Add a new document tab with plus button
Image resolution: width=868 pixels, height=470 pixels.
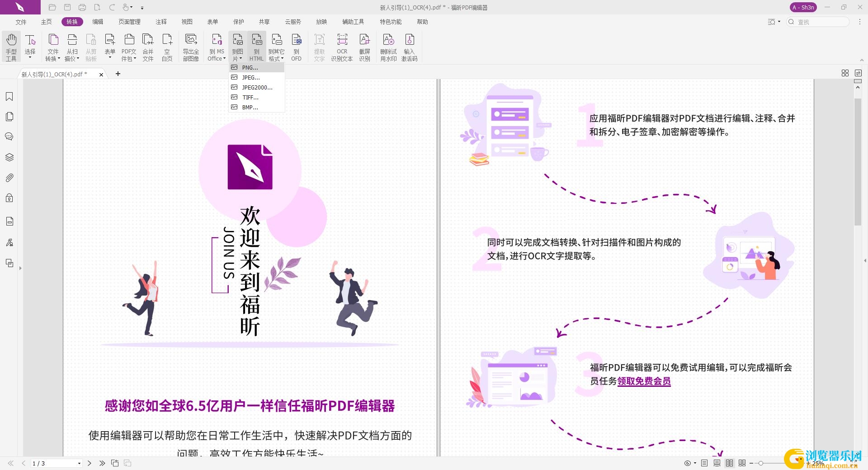pos(118,74)
